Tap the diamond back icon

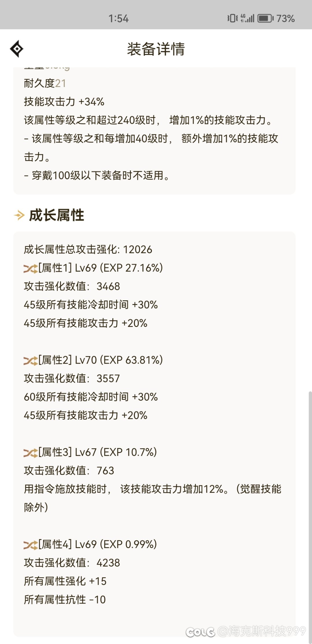(16, 49)
